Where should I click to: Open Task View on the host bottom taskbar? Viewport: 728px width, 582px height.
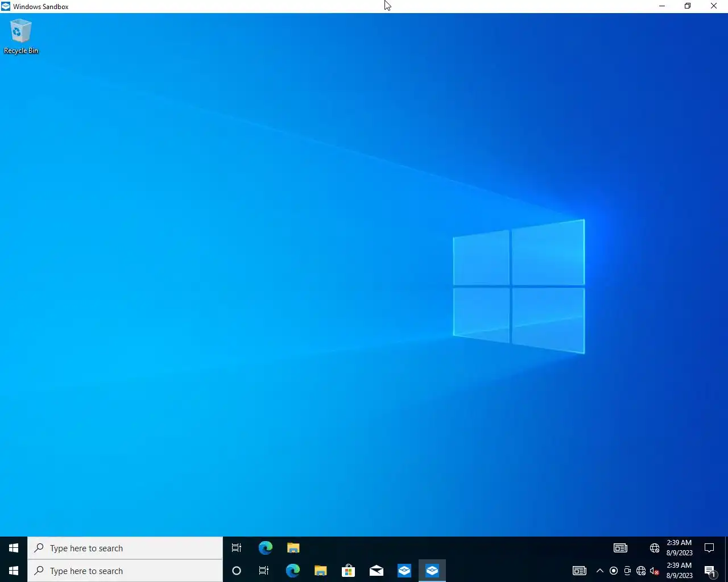click(264, 571)
